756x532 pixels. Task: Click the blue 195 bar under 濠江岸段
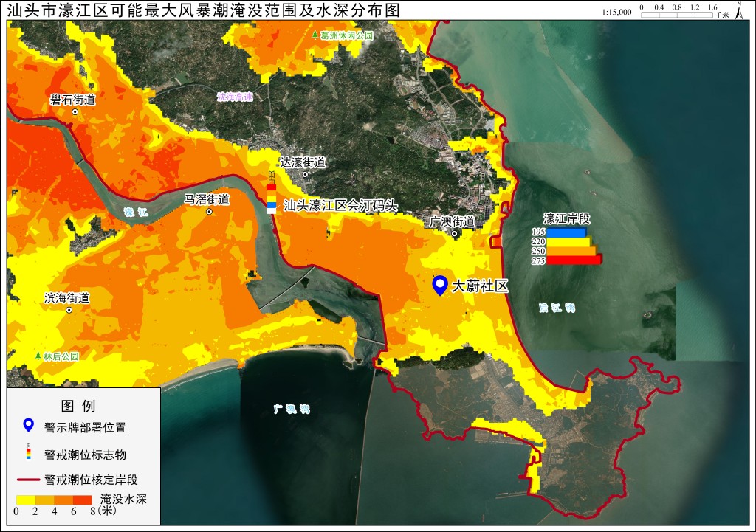[x=566, y=232]
